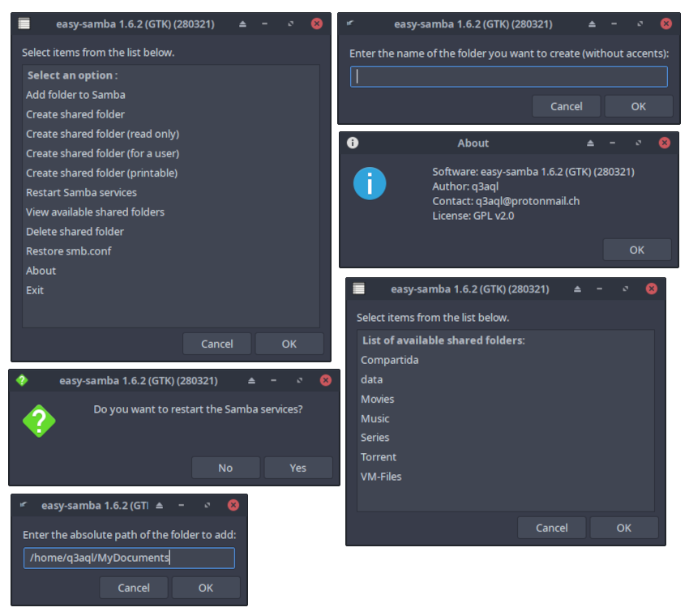Click the green question icon in restart dialog title bar
The height and width of the screenshot is (616, 689).
click(x=22, y=380)
